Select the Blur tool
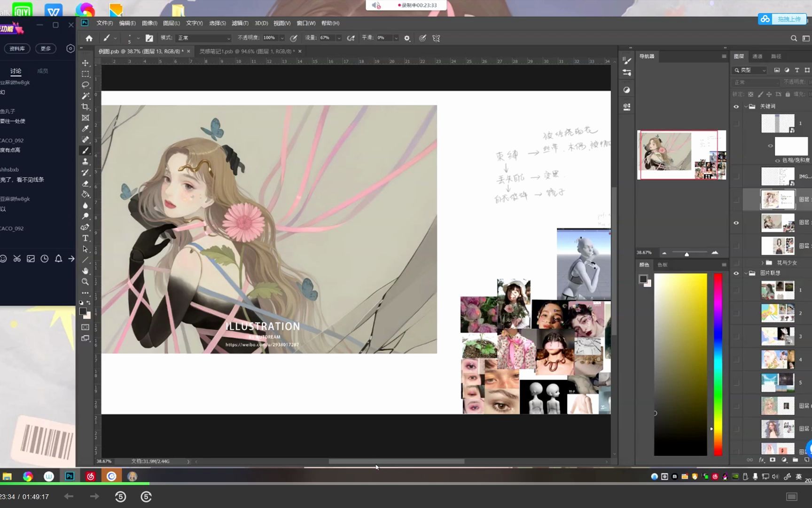This screenshot has height=508, width=812. pos(85,206)
